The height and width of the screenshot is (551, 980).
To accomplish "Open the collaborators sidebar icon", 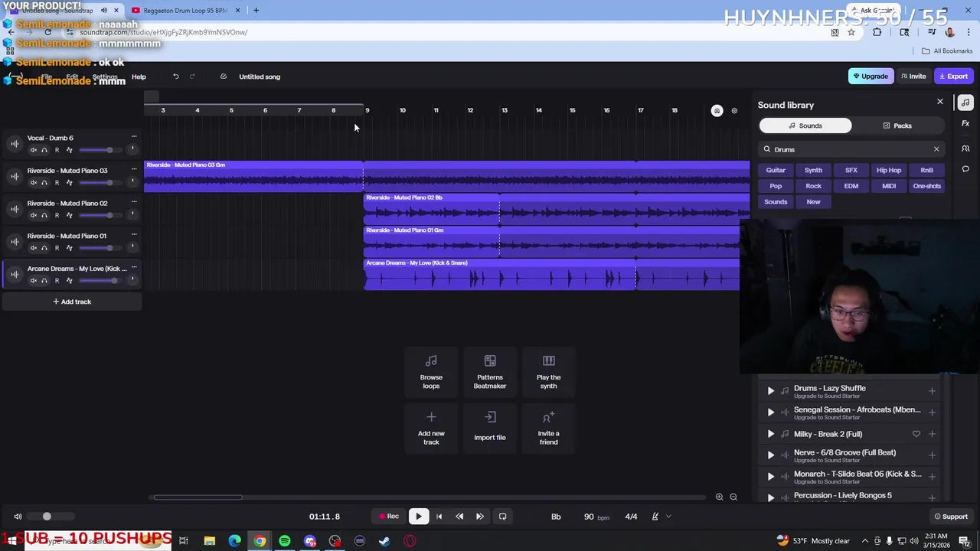I will tap(965, 148).
